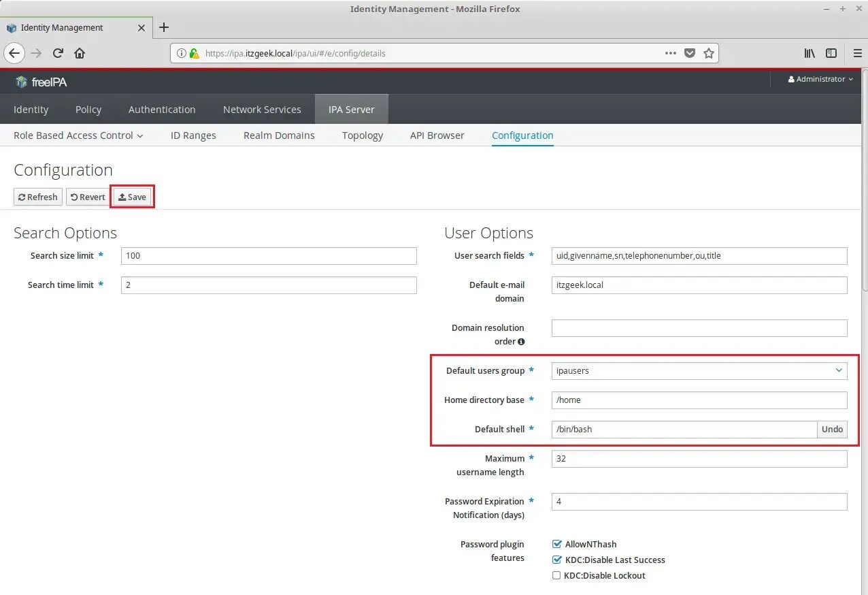Click the Domain resolution order info icon
The image size is (868, 595).
[521, 342]
